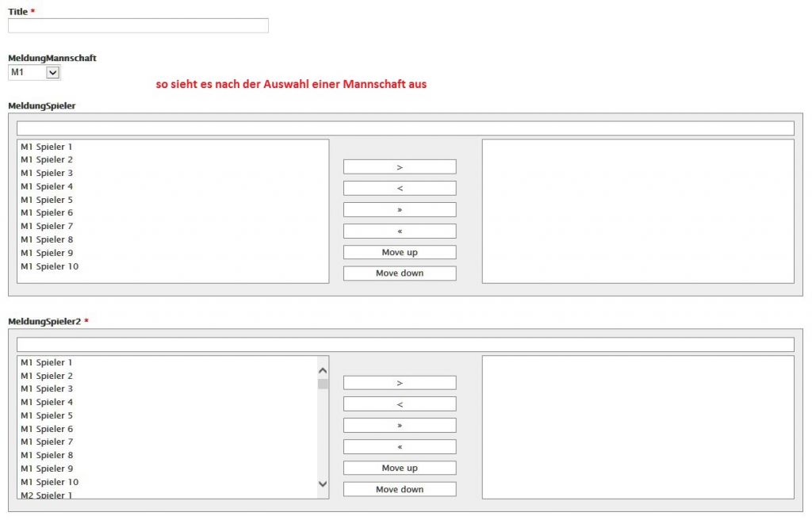The width and height of the screenshot is (812, 520).
Task: Click the Title text input field
Action: 138,25
